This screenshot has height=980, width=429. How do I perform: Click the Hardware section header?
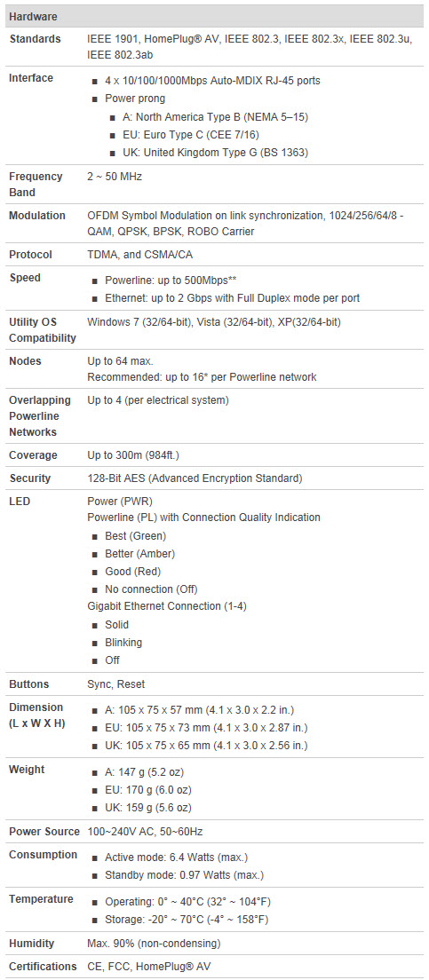point(214,16)
